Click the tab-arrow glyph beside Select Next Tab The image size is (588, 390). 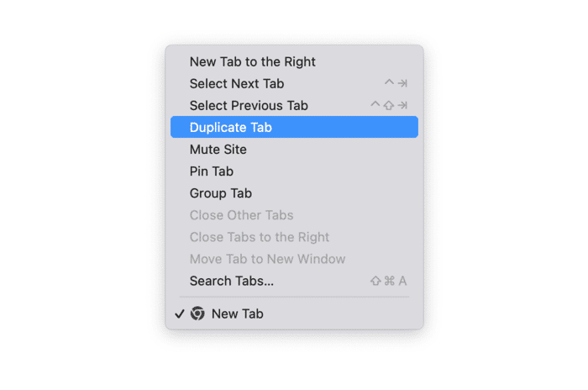pyautogui.click(x=402, y=83)
